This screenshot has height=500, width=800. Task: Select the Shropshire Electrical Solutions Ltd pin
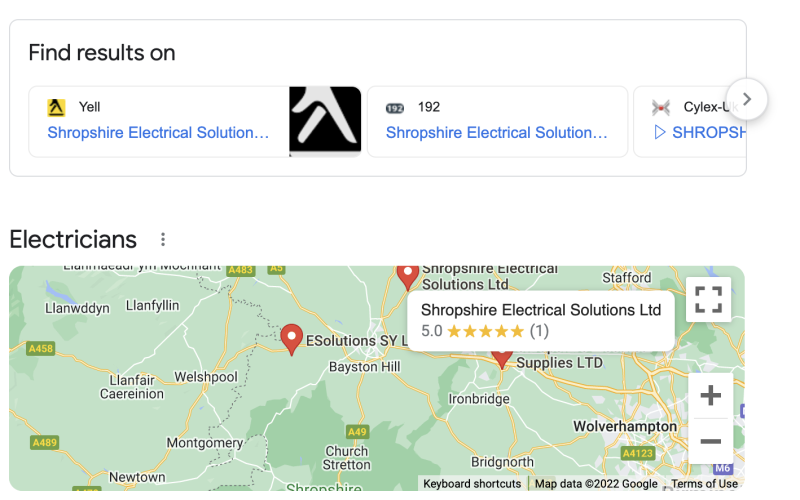(408, 276)
